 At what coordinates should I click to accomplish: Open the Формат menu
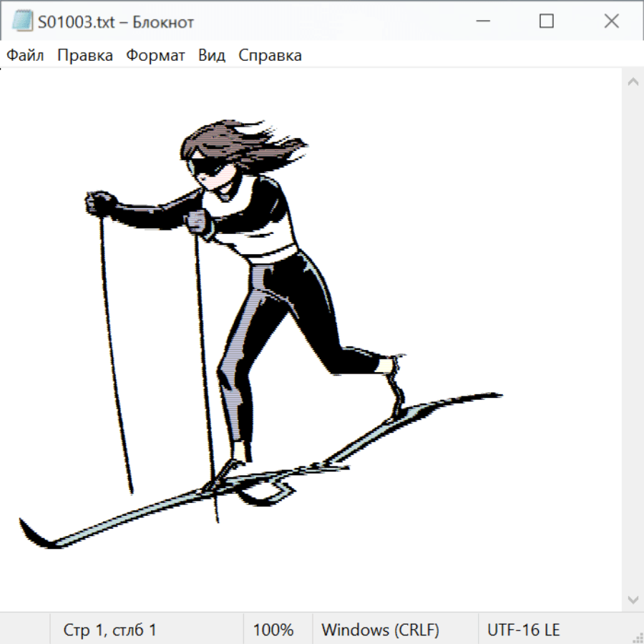pos(155,56)
